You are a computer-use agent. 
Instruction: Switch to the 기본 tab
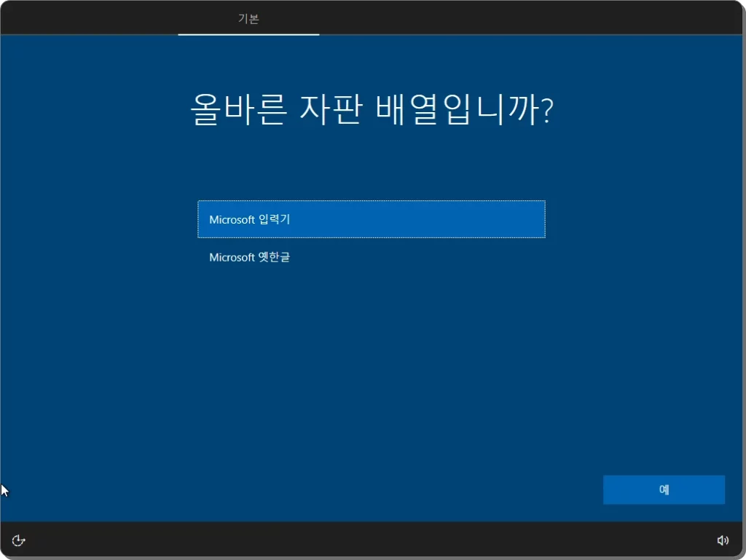pos(248,18)
